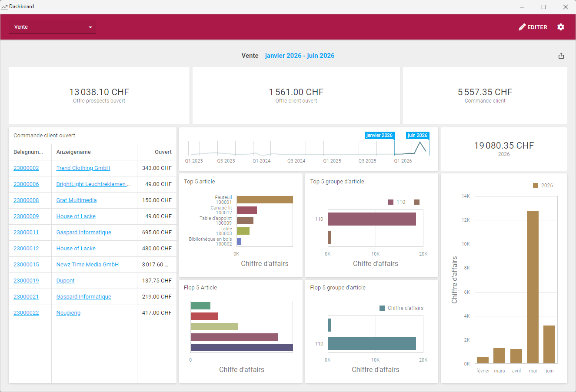Sort by the Anzeigename column header
This screenshot has width=576, height=392.
[x=73, y=152]
